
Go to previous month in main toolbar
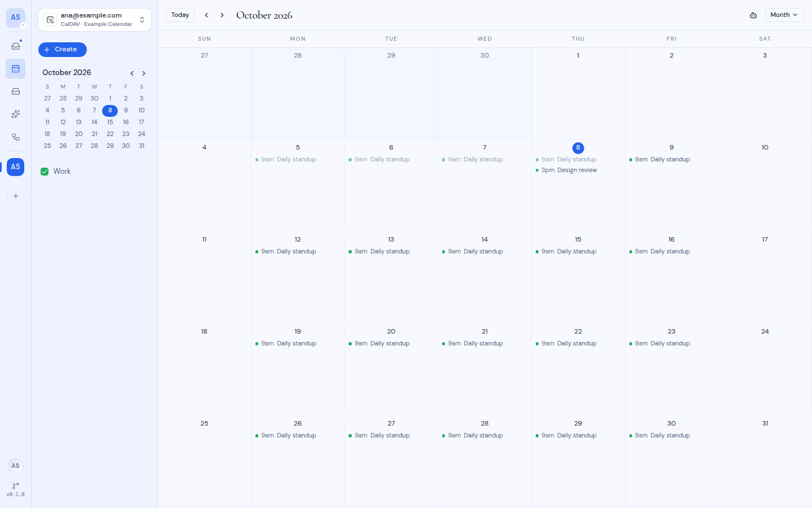[x=206, y=15]
